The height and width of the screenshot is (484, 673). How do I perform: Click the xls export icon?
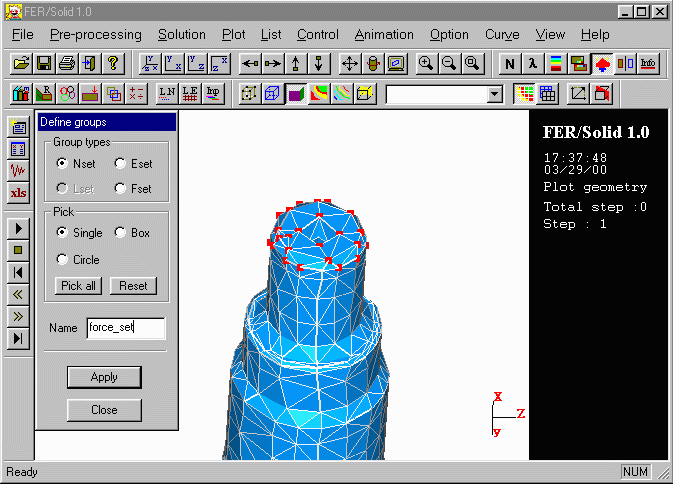tap(18, 193)
